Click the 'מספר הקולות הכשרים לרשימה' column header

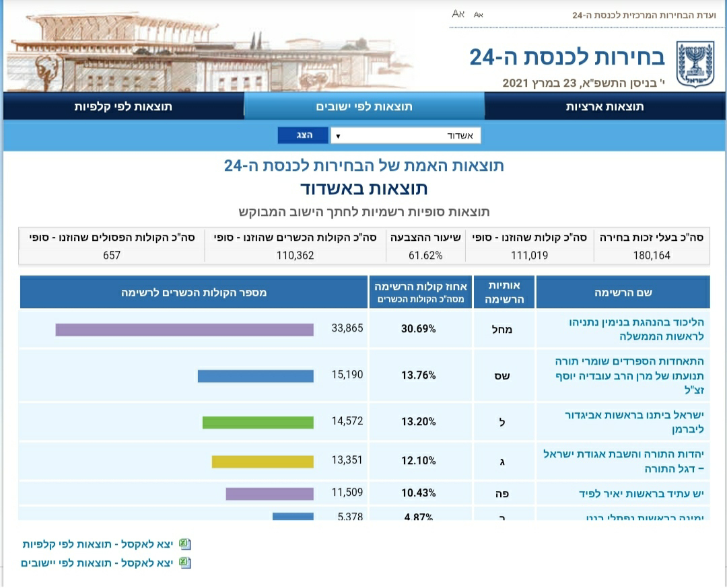click(x=194, y=293)
